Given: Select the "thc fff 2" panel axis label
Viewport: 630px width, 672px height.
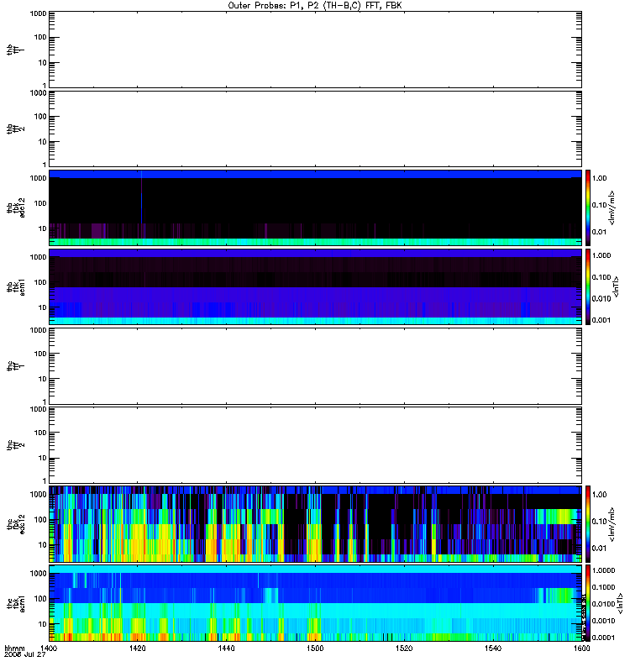Looking at the screenshot, I should 15,445.
